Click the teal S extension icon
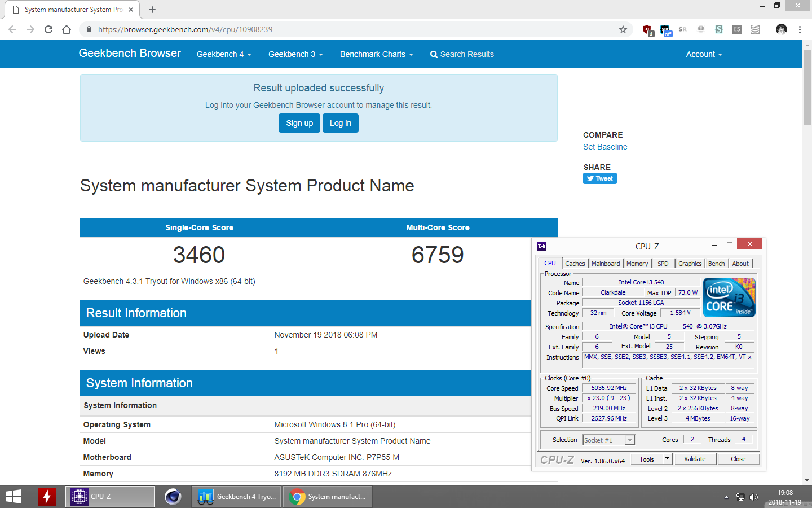This screenshot has height=508, width=812. 719,29
